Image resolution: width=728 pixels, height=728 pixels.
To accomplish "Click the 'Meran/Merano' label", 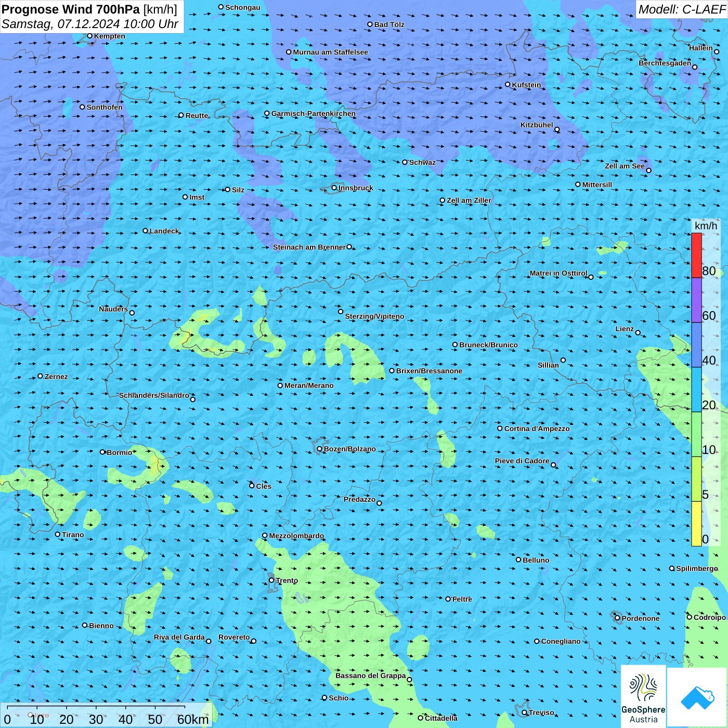I will pyautogui.click(x=309, y=385).
